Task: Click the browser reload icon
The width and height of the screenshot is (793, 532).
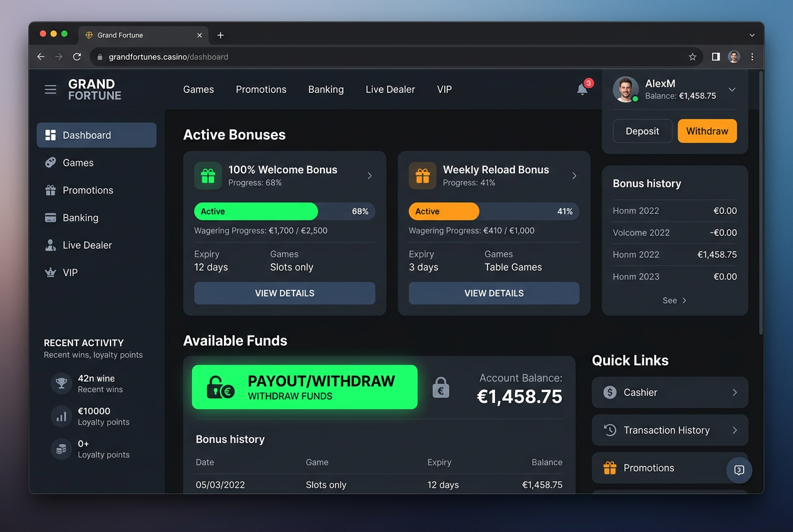Action: click(77, 56)
